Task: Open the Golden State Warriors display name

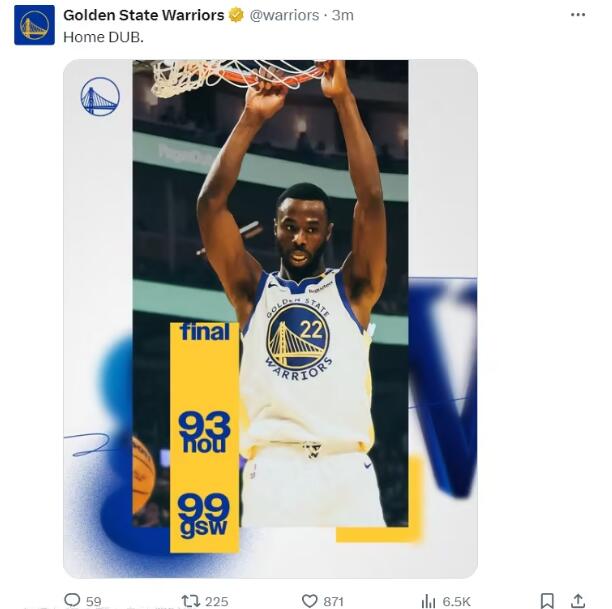Action: pyautogui.click(x=143, y=15)
